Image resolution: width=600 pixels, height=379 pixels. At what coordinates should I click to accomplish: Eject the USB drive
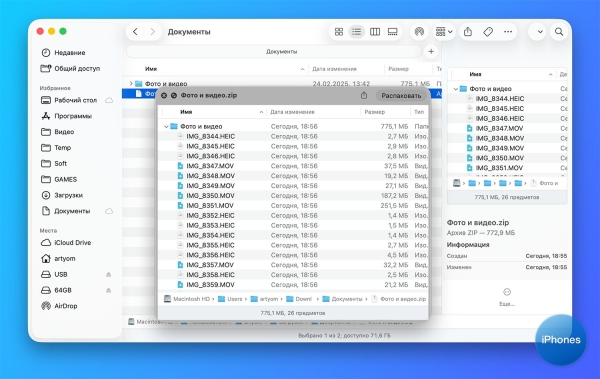click(109, 274)
